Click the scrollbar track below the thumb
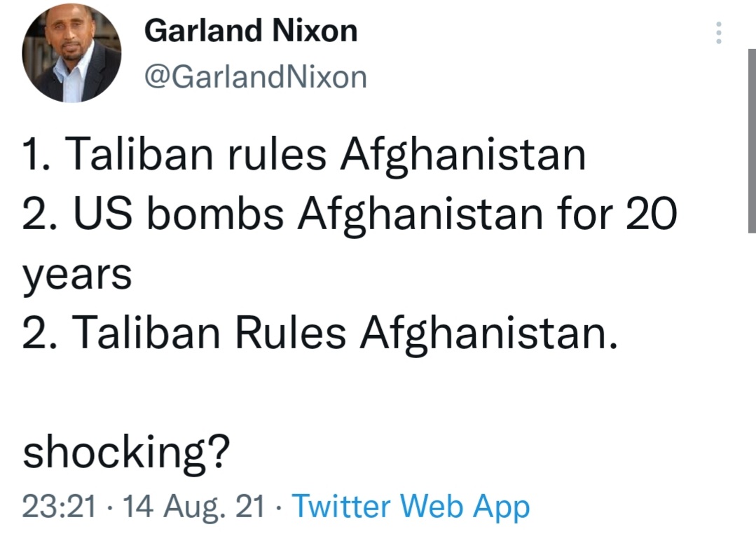Screen dimensions: 756x541 pos(752,385)
